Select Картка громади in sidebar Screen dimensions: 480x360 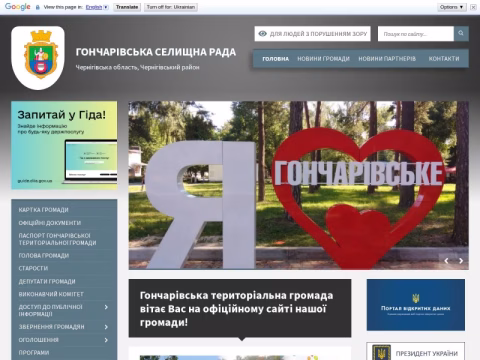click(x=44, y=210)
